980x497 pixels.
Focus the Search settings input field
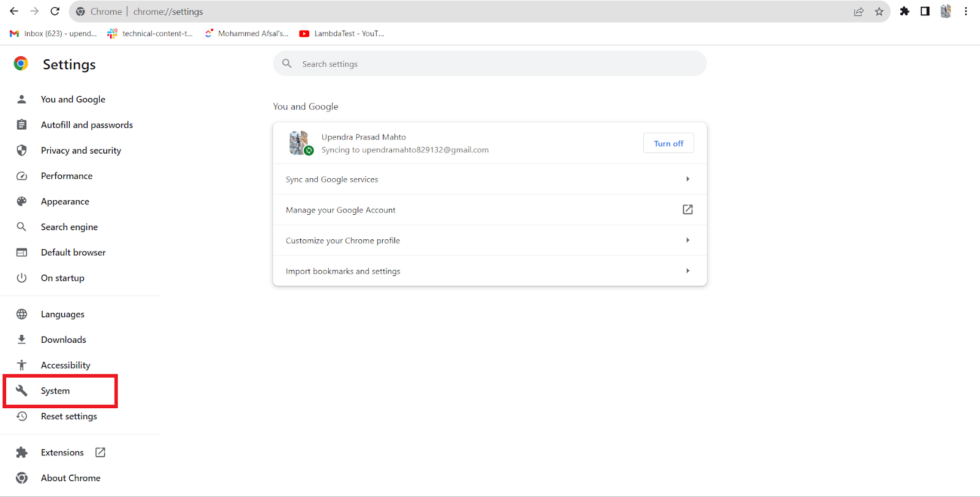pos(489,64)
